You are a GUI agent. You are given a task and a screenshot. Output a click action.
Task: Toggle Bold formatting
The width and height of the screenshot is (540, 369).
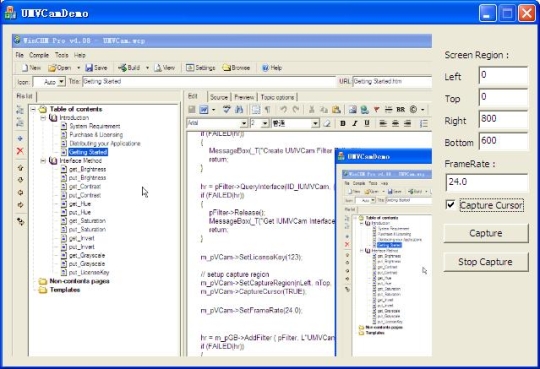(x=343, y=123)
